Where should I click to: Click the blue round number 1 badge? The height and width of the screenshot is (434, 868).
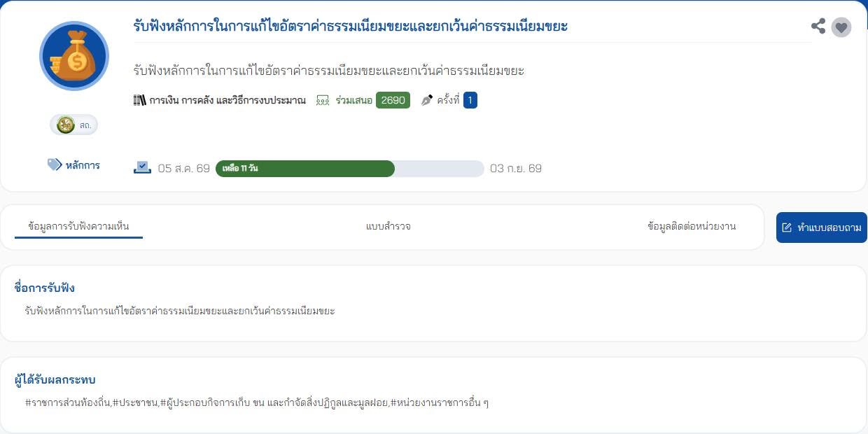pos(470,100)
